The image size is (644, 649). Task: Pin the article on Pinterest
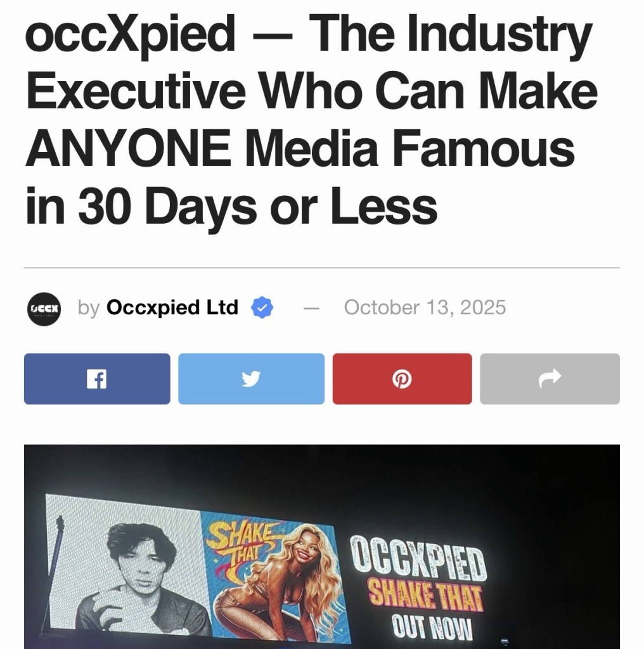[402, 379]
